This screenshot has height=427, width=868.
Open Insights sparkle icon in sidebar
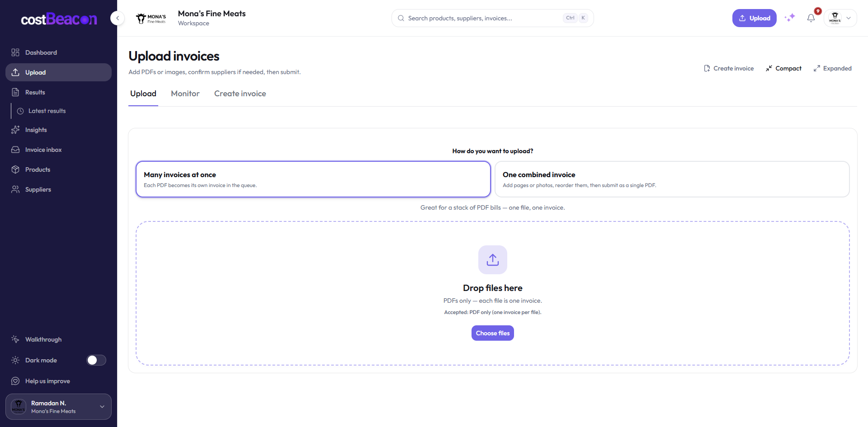[15, 130]
